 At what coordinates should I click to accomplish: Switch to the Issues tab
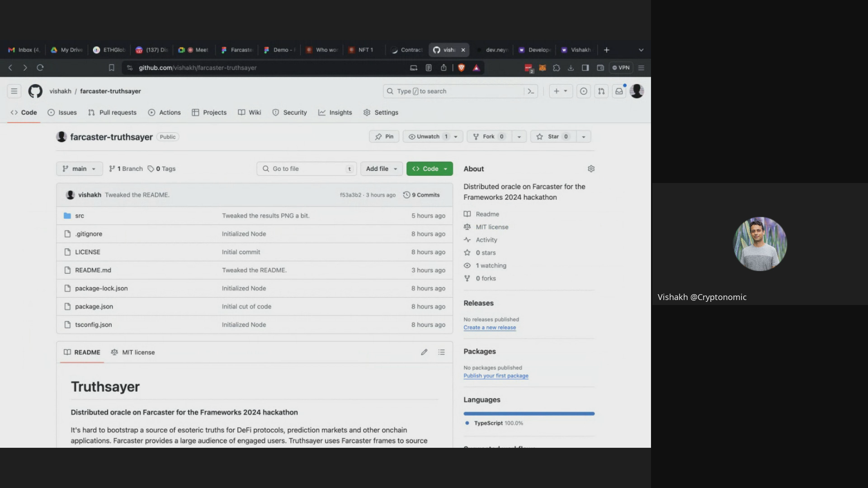tap(62, 113)
